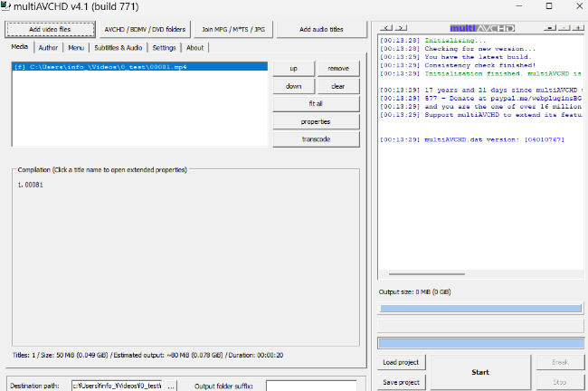The height and width of the screenshot is (391, 588).
Task: Click the log panel horizontal scrollbar
Action: click(x=479, y=275)
